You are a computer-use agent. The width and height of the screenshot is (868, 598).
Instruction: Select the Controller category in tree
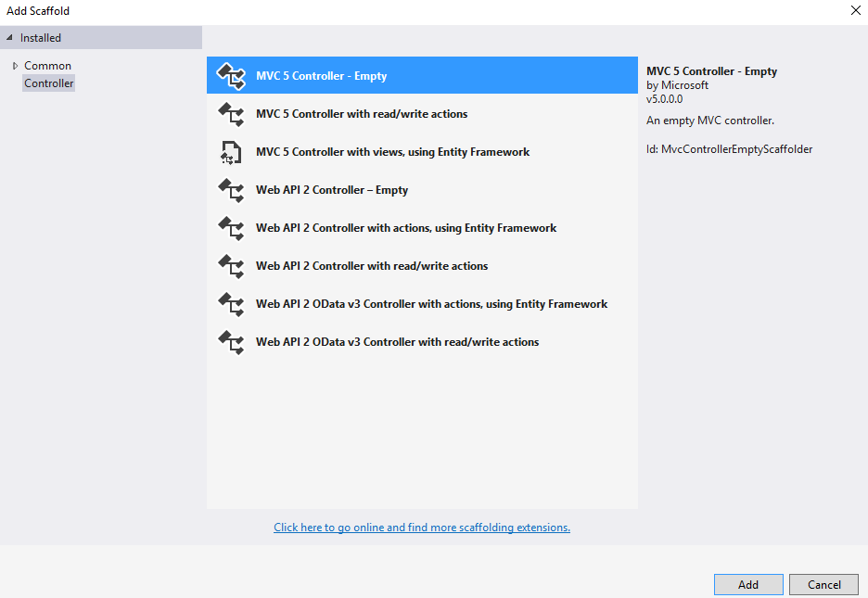(x=49, y=83)
